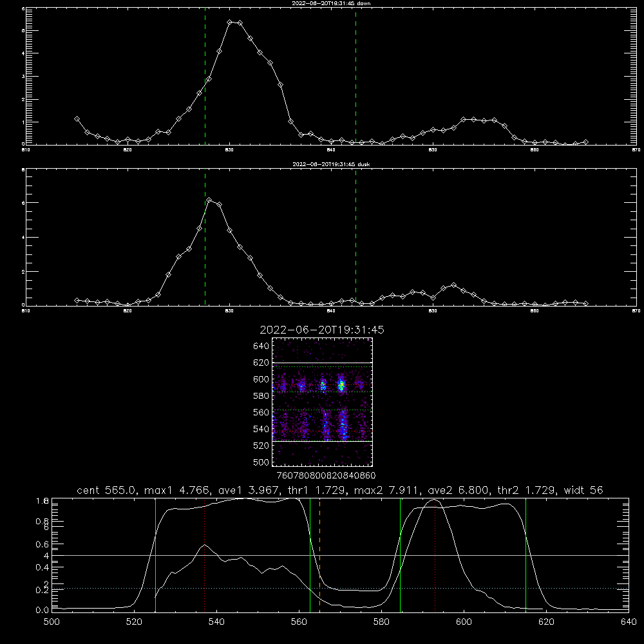Click x-axis label 500 on bottom plot

[52, 622]
